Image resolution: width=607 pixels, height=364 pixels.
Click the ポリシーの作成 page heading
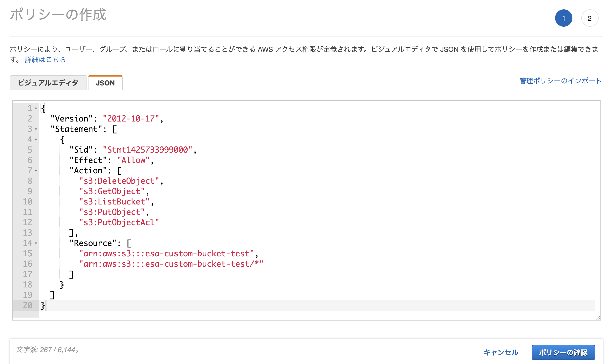coord(58,15)
